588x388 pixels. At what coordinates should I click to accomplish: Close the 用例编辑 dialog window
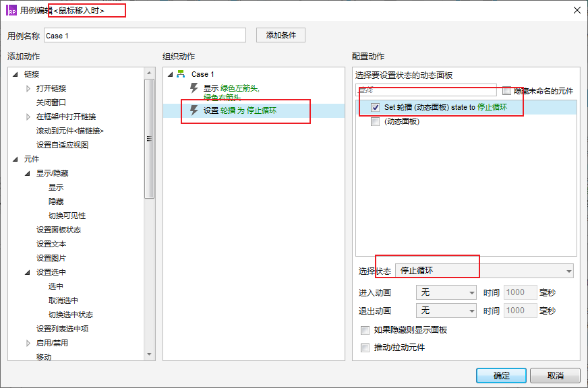click(x=577, y=10)
